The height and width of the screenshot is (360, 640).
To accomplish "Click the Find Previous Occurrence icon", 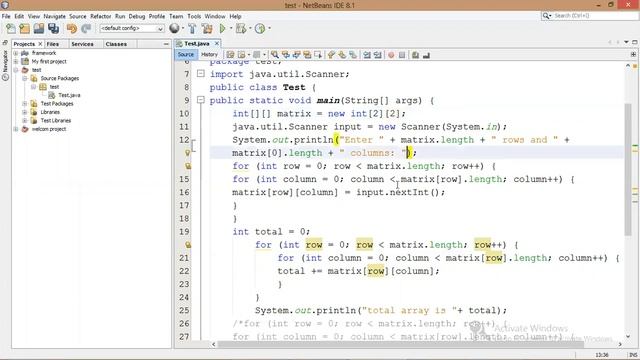I will point(286,55).
